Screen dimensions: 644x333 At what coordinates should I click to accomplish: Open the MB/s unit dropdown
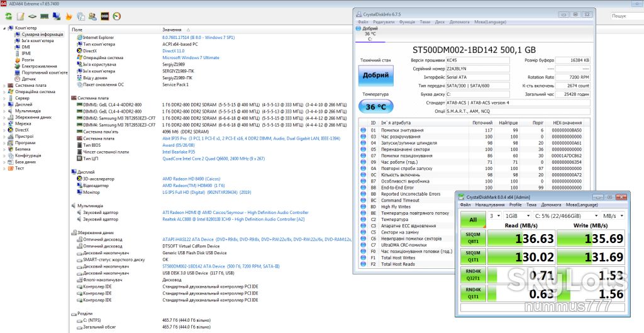[613, 215]
